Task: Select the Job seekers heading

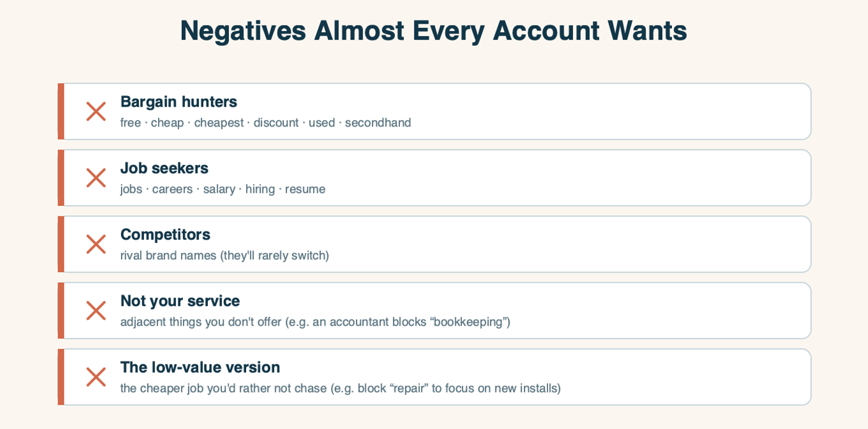Action: point(164,168)
